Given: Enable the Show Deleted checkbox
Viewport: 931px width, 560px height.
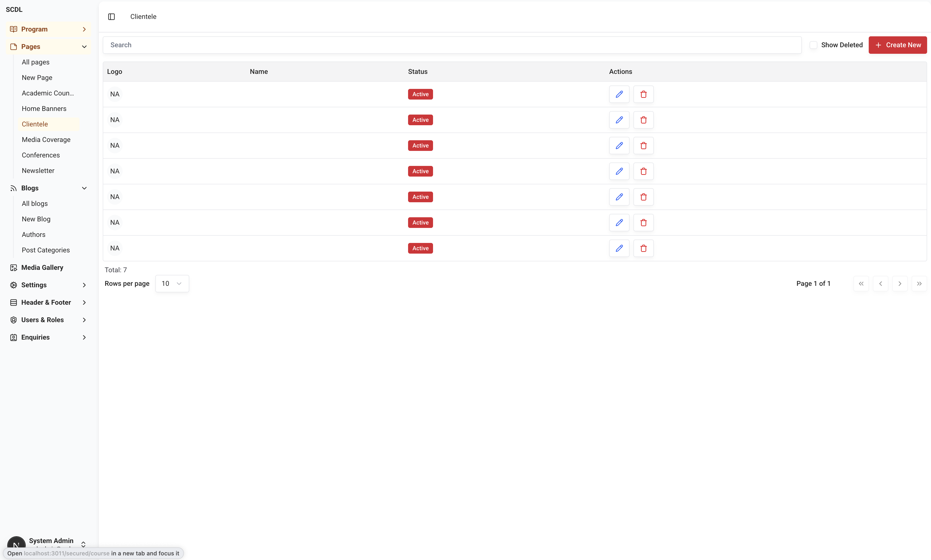Looking at the screenshot, I should pos(813,45).
